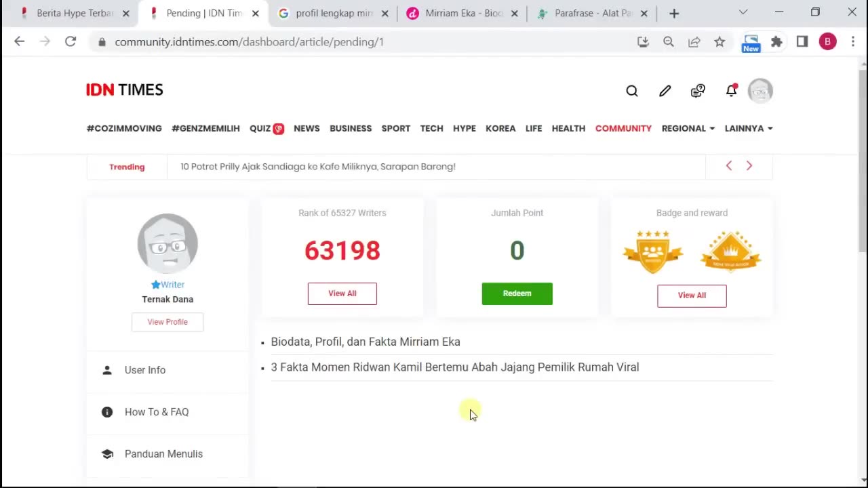Click the name Ternak Dana
This screenshot has height=488, width=868.
coord(167,300)
